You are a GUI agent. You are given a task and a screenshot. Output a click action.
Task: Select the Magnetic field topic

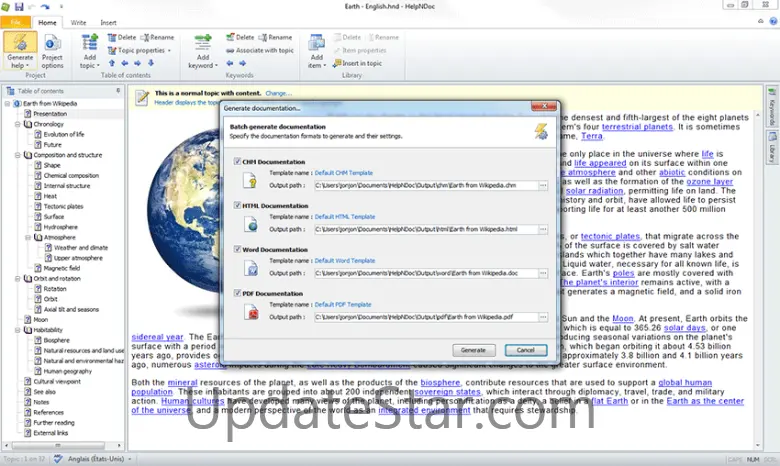pos(62,268)
